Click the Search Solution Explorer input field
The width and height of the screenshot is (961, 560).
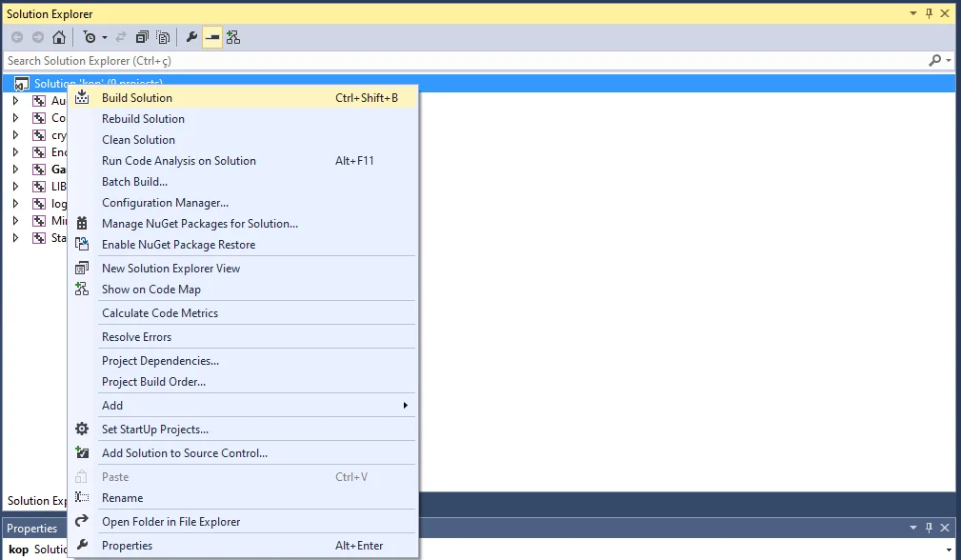point(457,61)
